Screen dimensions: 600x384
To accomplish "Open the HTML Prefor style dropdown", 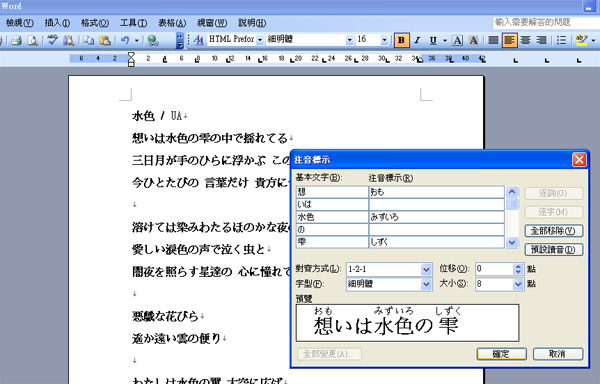I will click(260, 40).
